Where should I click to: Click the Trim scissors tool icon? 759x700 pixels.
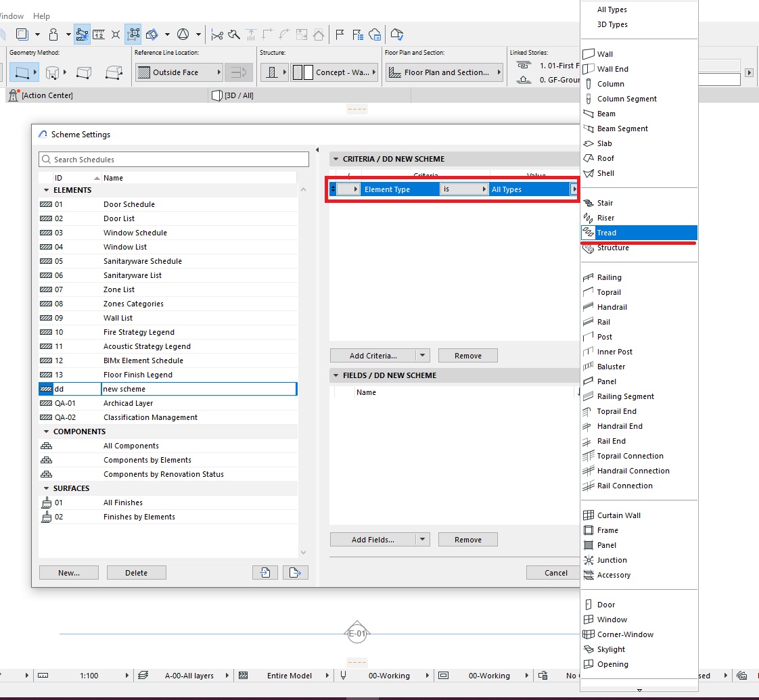point(217,35)
